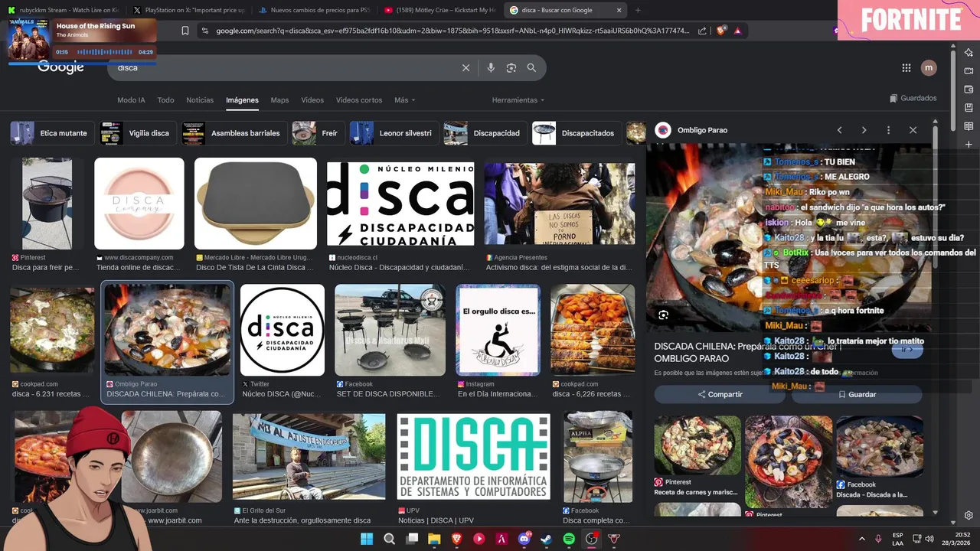
Task: Click the browser address bar URL
Action: tap(452, 31)
